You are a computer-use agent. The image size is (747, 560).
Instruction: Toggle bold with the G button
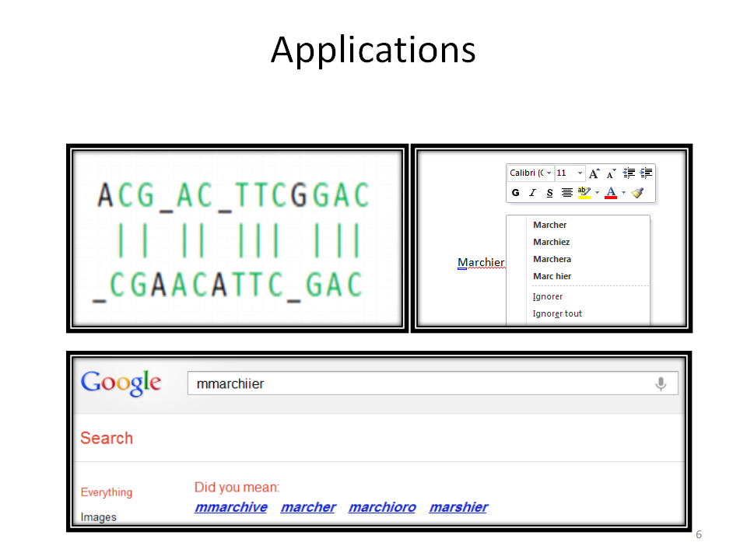515,193
